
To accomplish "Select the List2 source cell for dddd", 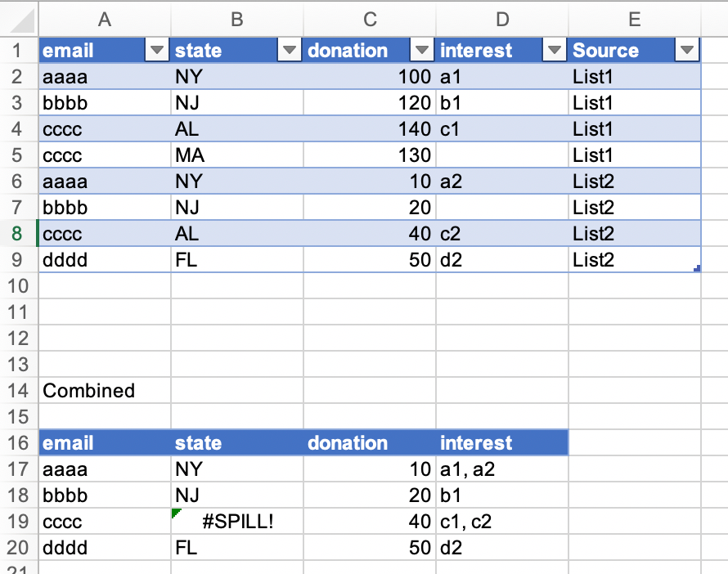I will click(634, 260).
